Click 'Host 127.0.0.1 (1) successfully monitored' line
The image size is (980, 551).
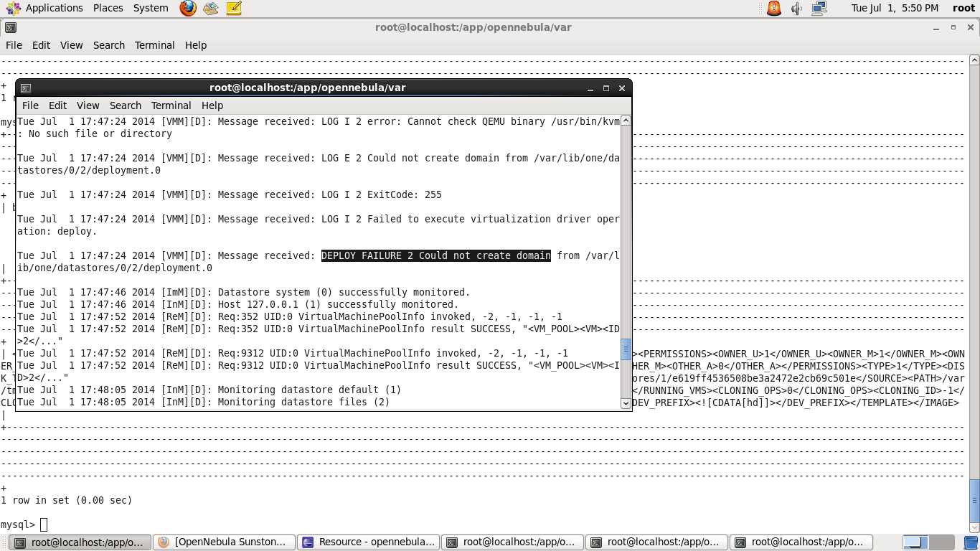[x=238, y=304]
